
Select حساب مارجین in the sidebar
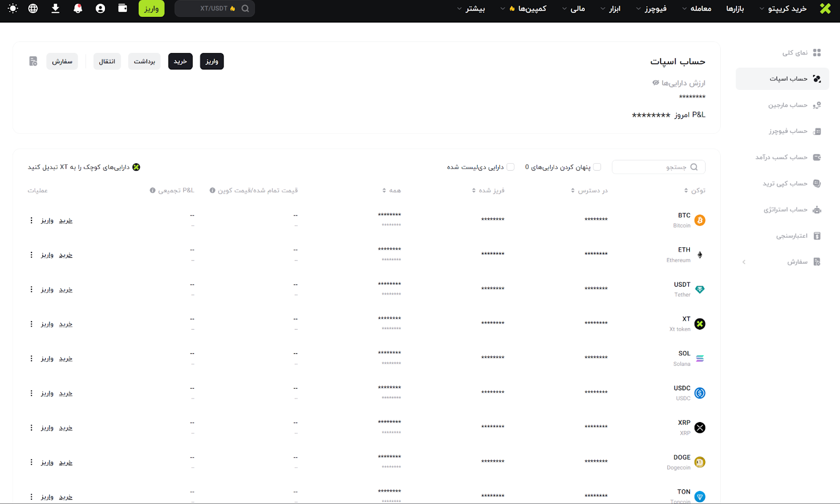pyautogui.click(x=787, y=105)
